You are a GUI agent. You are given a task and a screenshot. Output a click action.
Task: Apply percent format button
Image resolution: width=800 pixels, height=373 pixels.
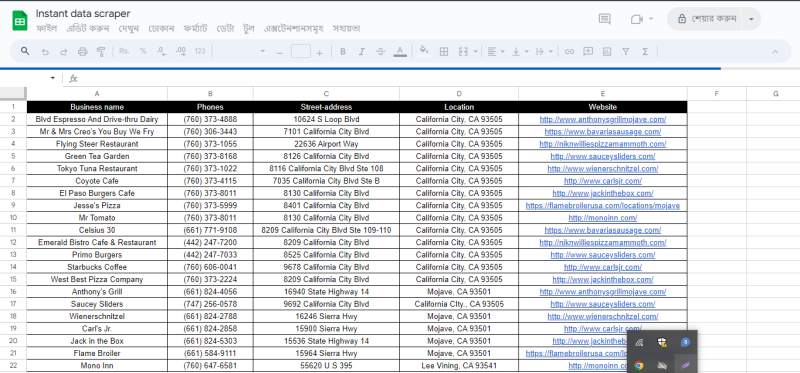click(x=143, y=51)
